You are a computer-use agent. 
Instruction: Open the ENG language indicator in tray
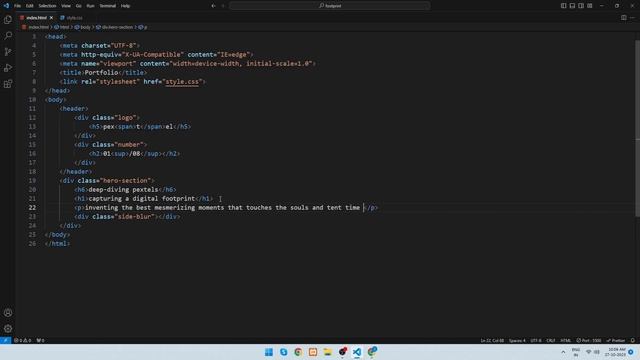coord(576,352)
